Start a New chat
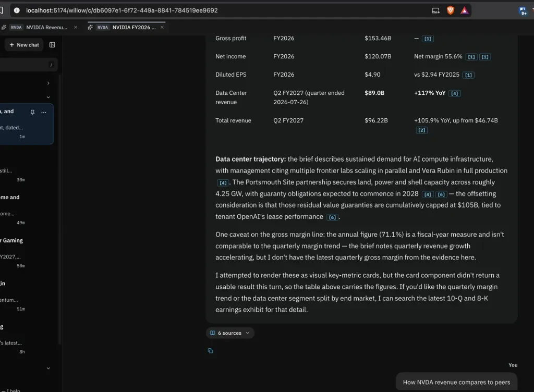This screenshot has width=534, height=392. pyautogui.click(x=24, y=45)
